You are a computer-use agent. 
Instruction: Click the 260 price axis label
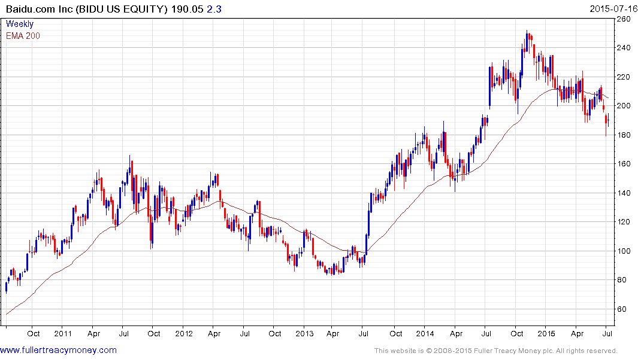[x=624, y=19]
